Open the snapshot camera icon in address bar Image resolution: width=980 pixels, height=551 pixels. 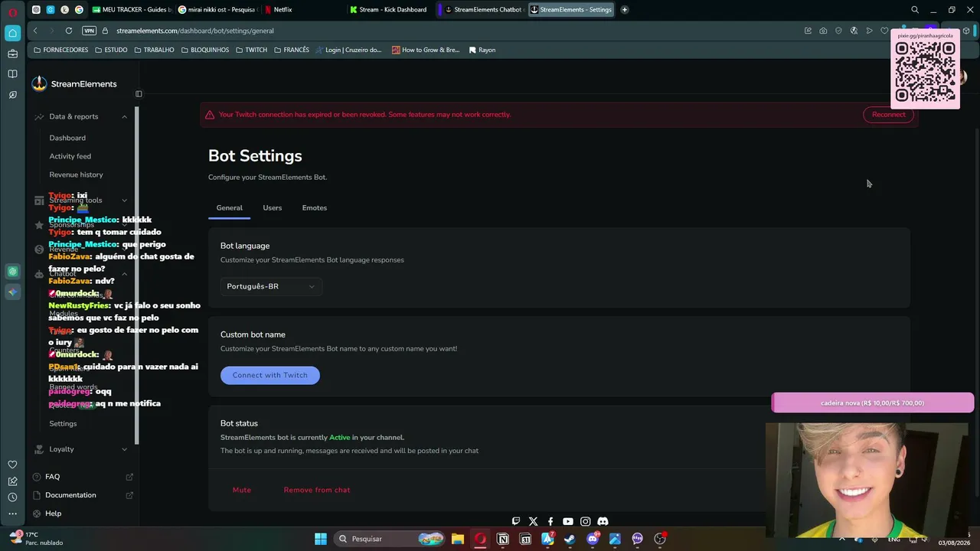coord(823,31)
